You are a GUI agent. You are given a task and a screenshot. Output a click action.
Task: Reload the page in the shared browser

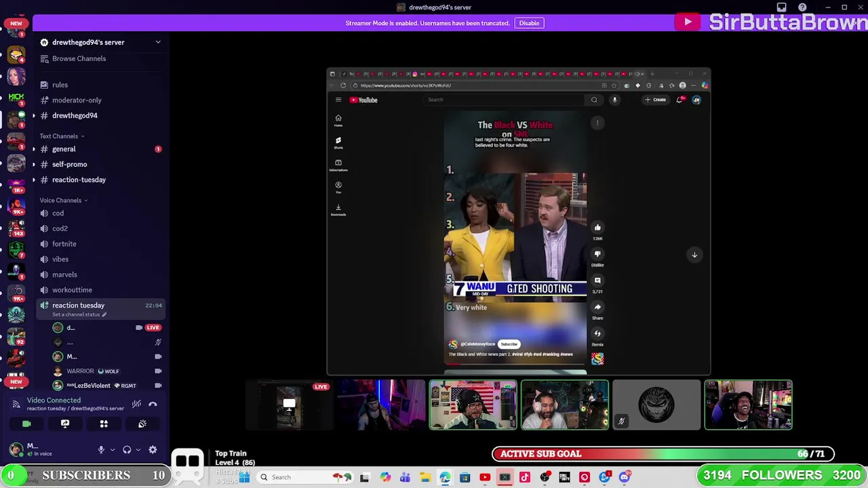[343, 85]
